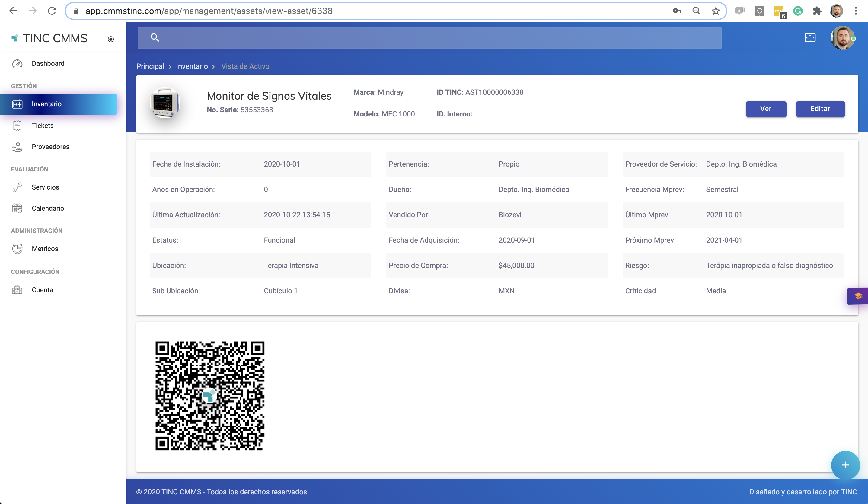This screenshot has width=868, height=504.
Task: Click the Editar button
Action: 820,109
